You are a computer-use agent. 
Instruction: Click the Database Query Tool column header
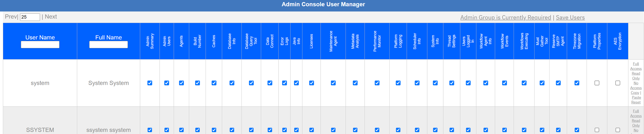pos(251,41)
